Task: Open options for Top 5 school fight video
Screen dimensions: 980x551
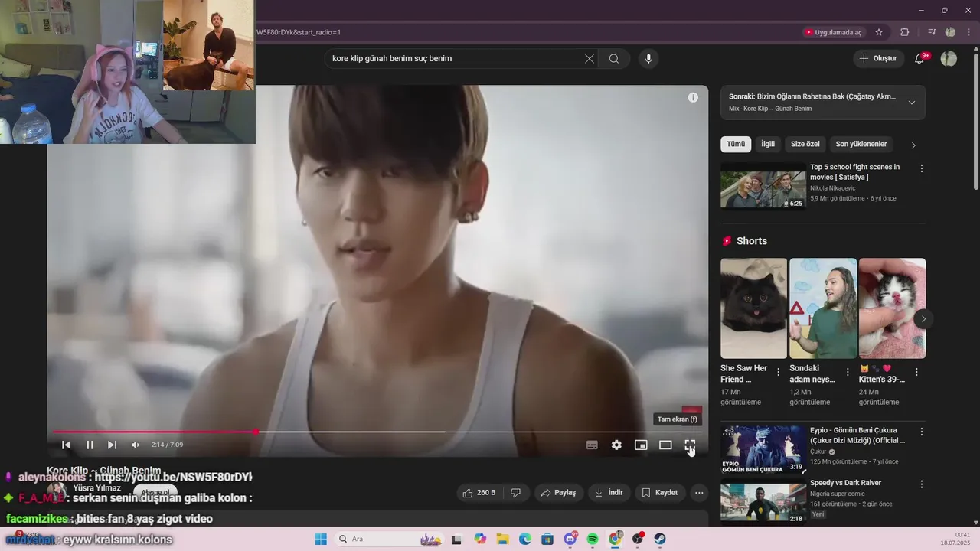Action: point(922,168)
